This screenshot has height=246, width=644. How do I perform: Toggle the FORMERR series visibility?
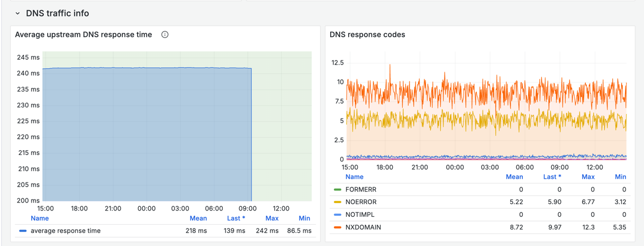[x=361, y=189]
